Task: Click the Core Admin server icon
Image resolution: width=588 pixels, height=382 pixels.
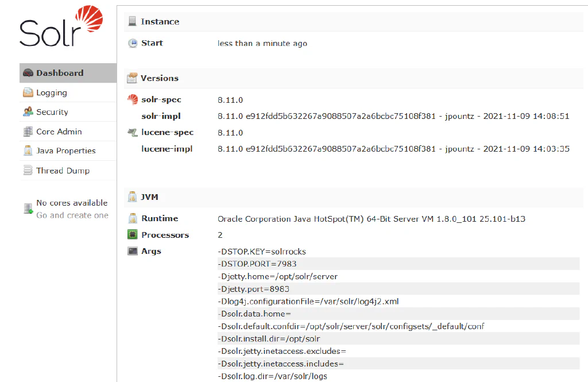Action: pyautogui.click(x=28, y=132)
